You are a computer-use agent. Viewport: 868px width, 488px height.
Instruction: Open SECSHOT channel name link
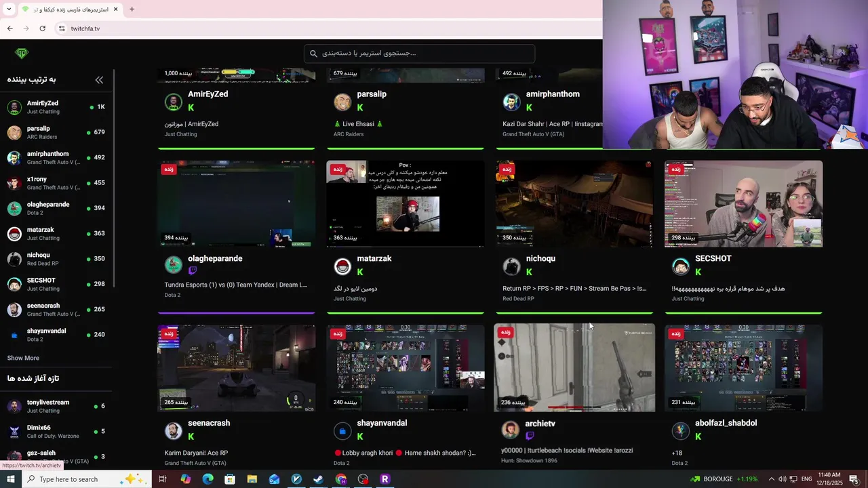click(713, 258)
